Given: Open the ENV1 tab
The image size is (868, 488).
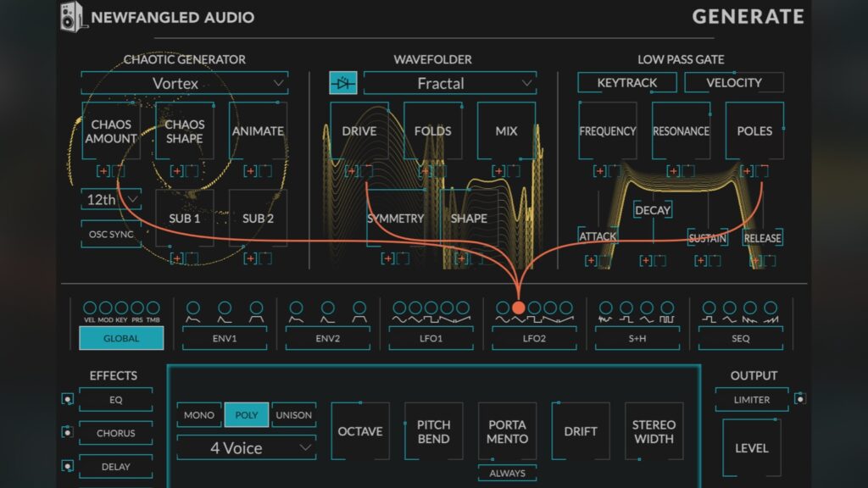Looking at the screenshot, I should [x=225, y=338].
